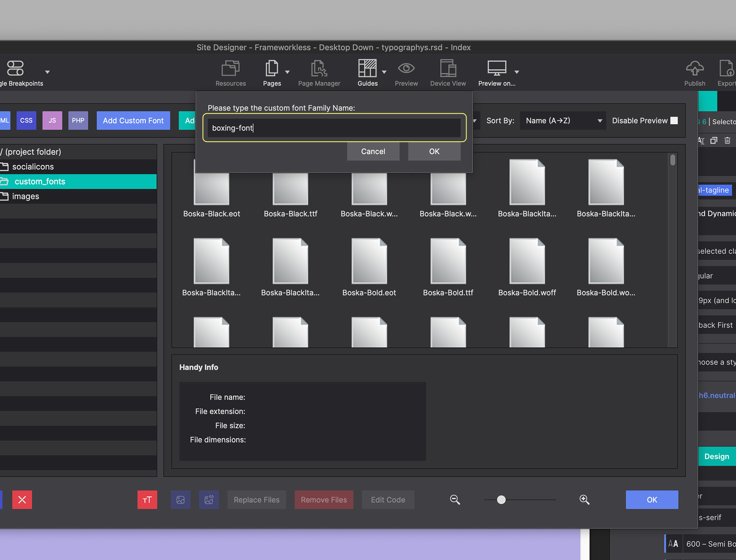
Task: Click the first image icon button at bottom
Action: (x=180, y=500)
